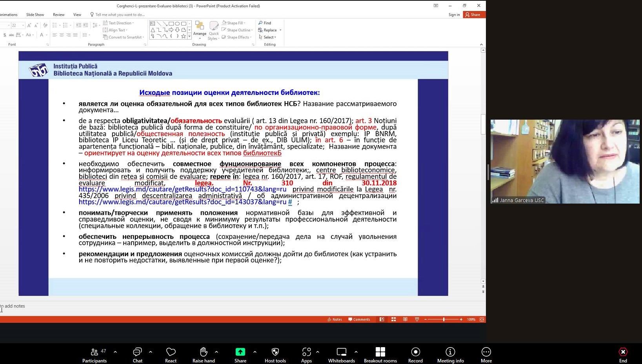642x364 pixels.
Task: Fit slide to current window
Action: click(x=482, y=319)
